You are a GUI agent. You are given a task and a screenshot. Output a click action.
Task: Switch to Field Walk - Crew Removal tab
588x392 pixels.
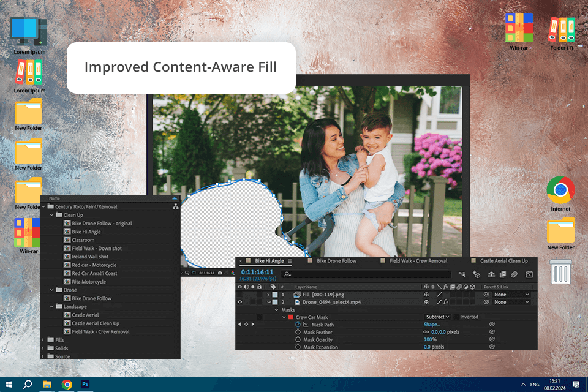pos(418,261)
